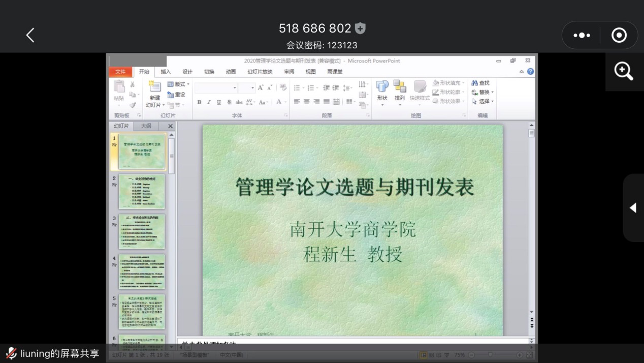Open the Layout (版式) dropdown
644x363 pixels.
(178, 84)
